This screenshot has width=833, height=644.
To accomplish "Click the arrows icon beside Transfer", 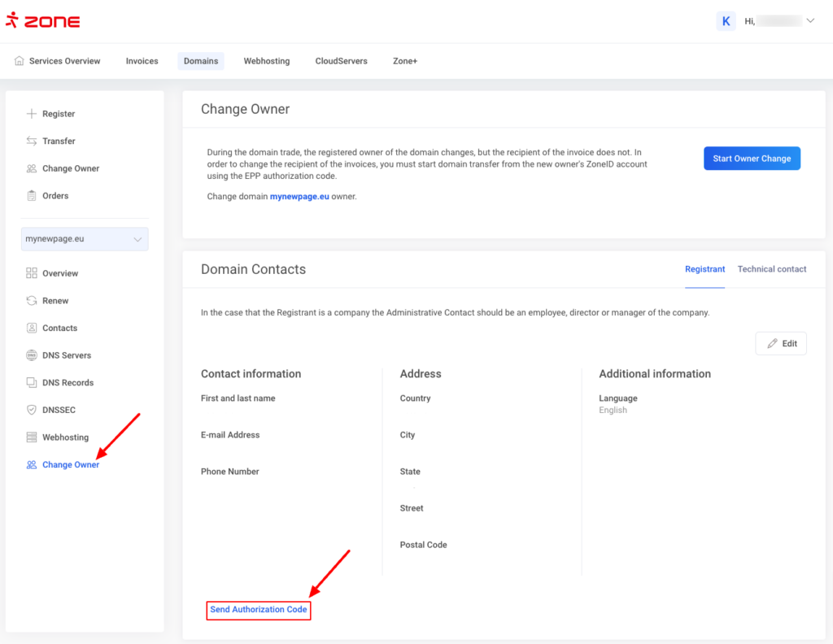I will click(x=32, y=141).
